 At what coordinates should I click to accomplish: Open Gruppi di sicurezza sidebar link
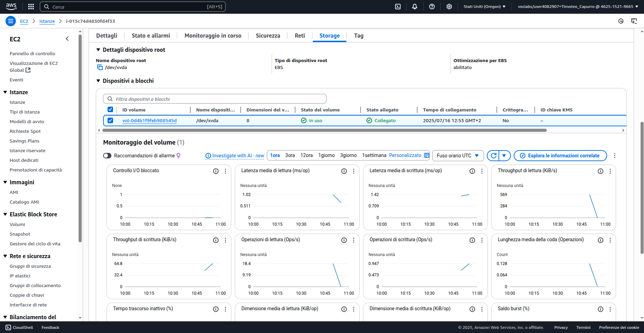click(30, 266)
